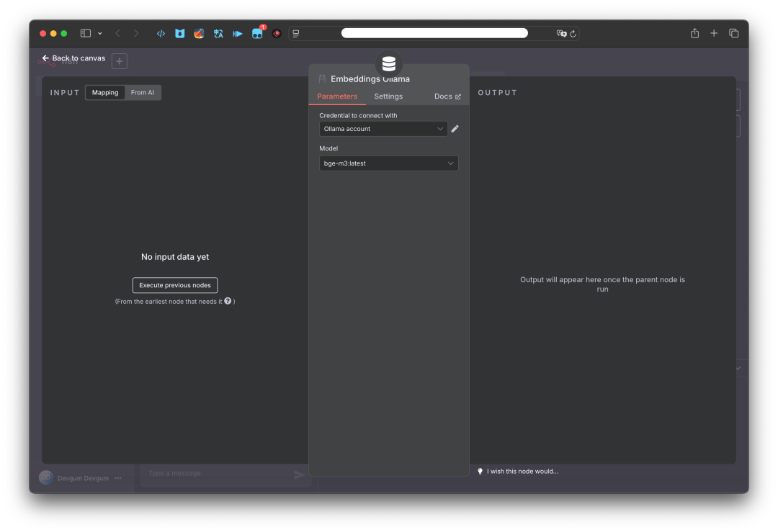Click the help question mark icon
The image size is (778, 532).
(x=228, y=301)
